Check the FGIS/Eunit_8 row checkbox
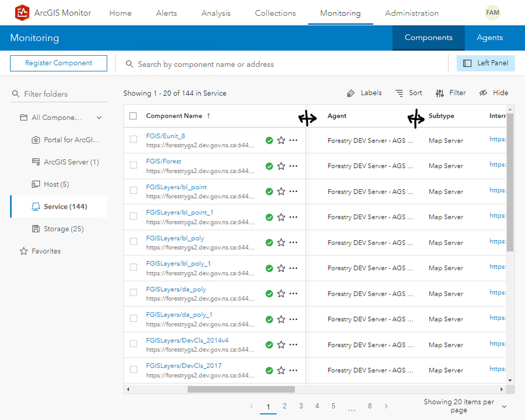The height and width of the screenshot is (420, 525). point(133,139)
